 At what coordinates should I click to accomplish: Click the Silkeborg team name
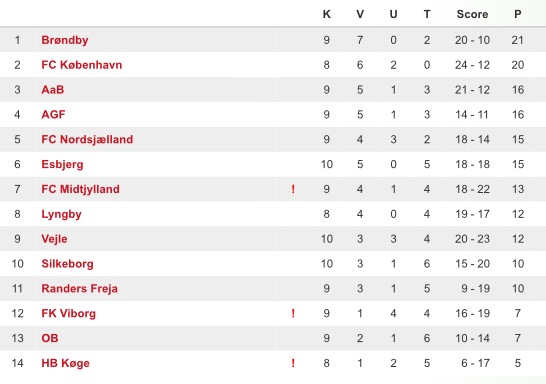[x=67, y=264]
